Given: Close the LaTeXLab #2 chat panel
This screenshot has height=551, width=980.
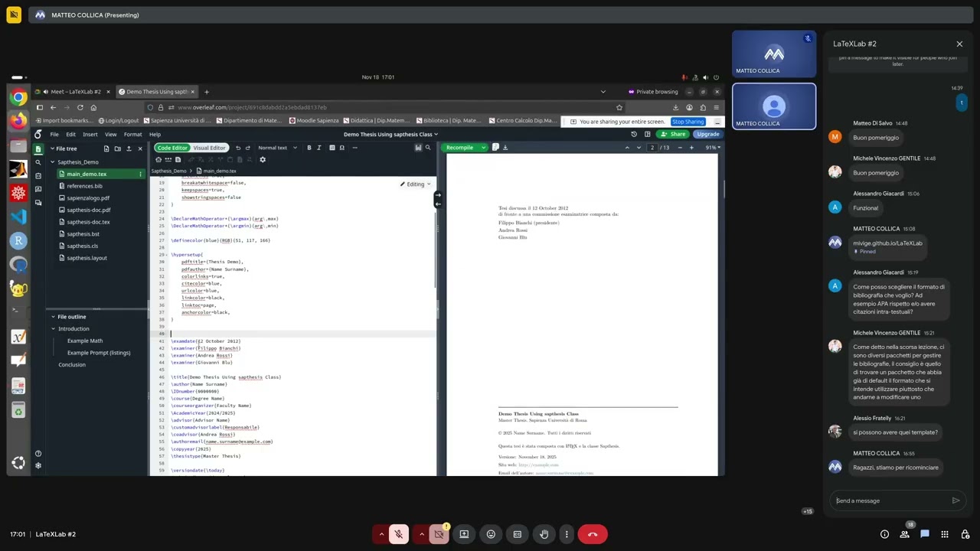Looking at the screenshot, I should [959, 44].
